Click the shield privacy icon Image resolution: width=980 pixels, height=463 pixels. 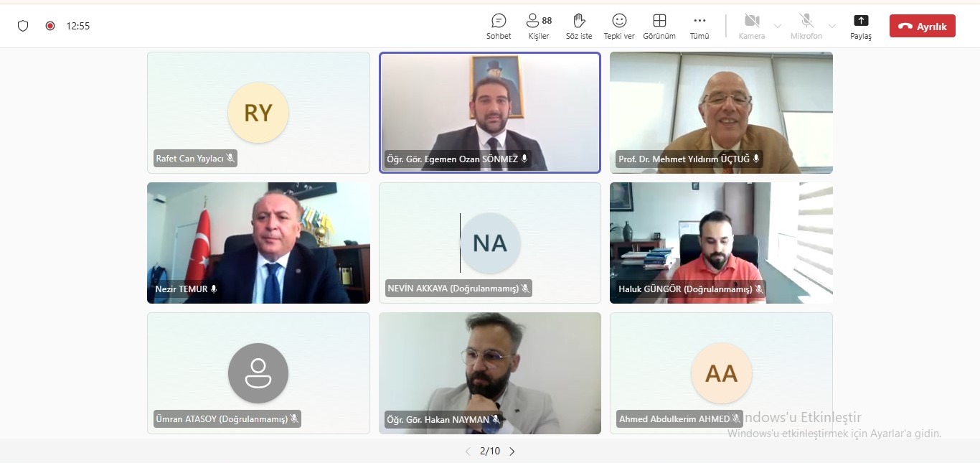pyautogui.click(x=23, y=26)
